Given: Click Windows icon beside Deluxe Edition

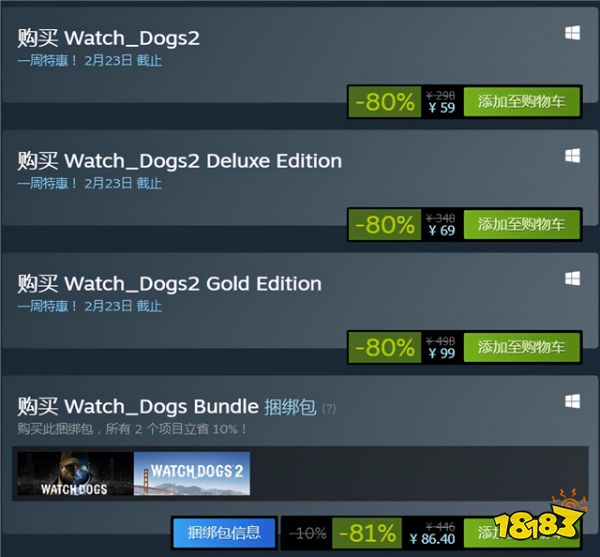Looking at the screenshot, I should 572,156.
